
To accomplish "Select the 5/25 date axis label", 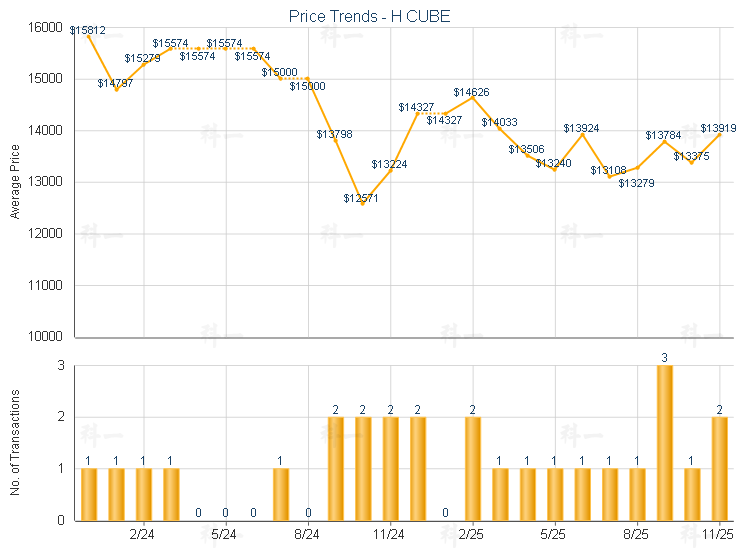I will coord(553,537).
